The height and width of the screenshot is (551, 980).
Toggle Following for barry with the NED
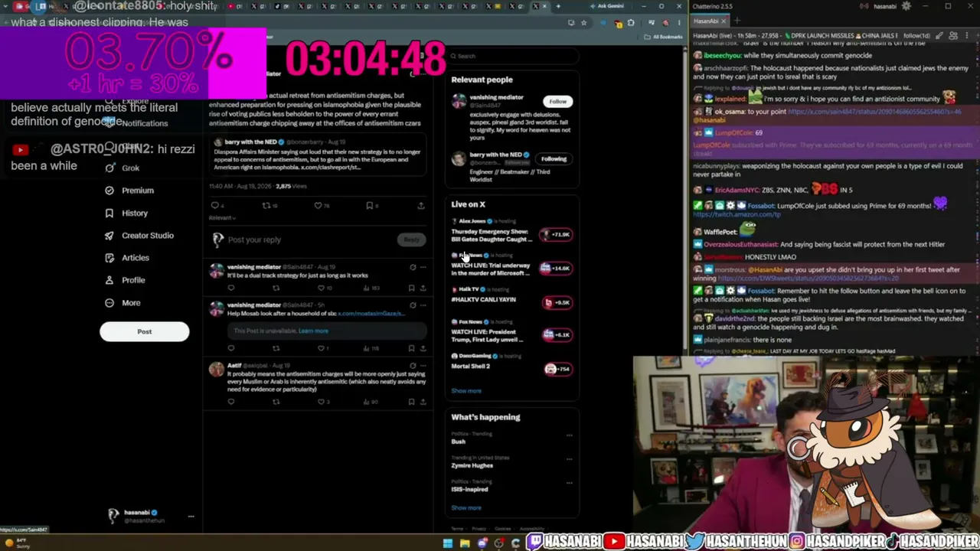pyautogui.click(x=554, y=159)
